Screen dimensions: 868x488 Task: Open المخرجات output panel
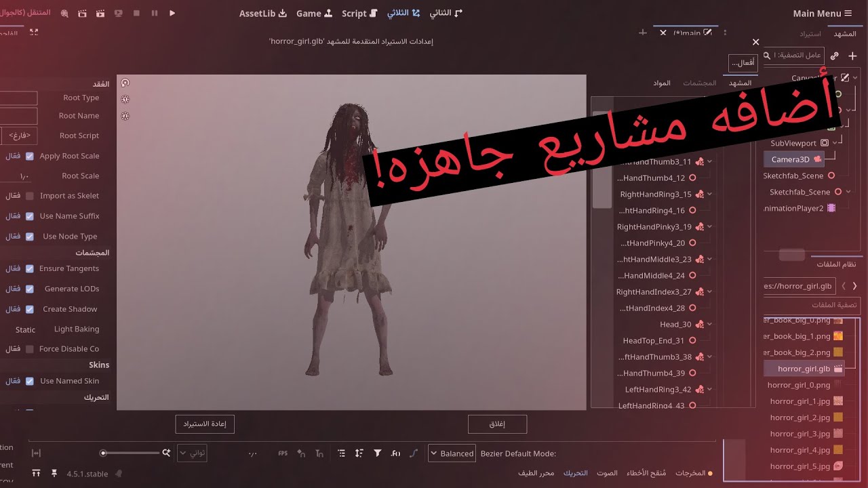coord(694,473)
